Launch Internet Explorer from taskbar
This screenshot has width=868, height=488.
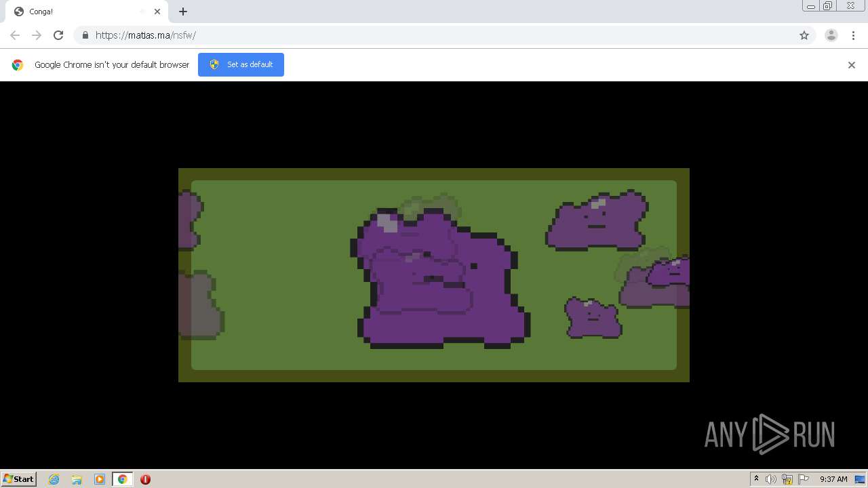[x=54, y=479]
